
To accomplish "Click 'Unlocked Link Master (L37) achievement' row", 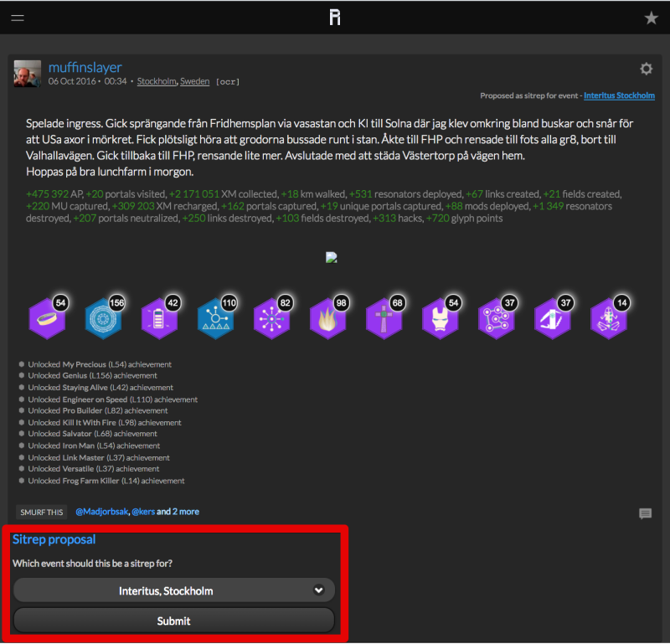I will point(99,458).
